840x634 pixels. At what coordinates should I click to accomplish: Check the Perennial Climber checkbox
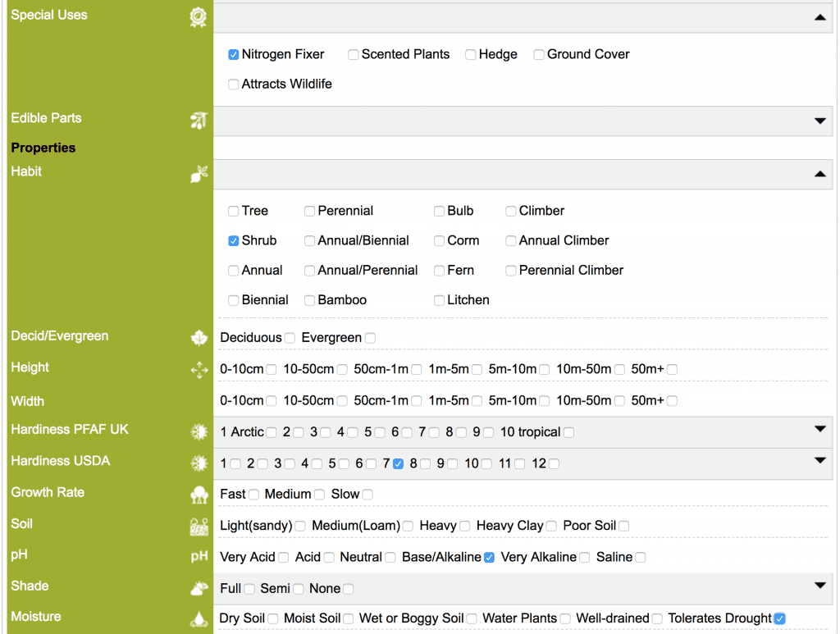pos(510,271)
